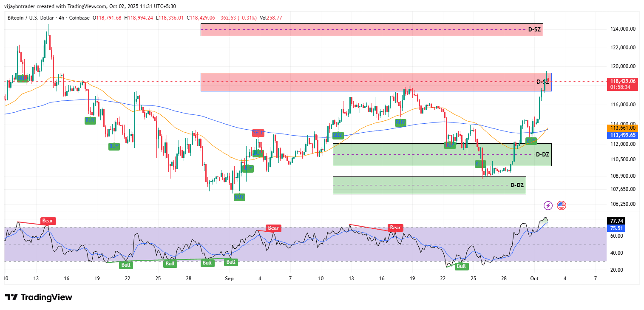Click the Sep label on the time axis
644x310 pixels.
coord(229,279)
